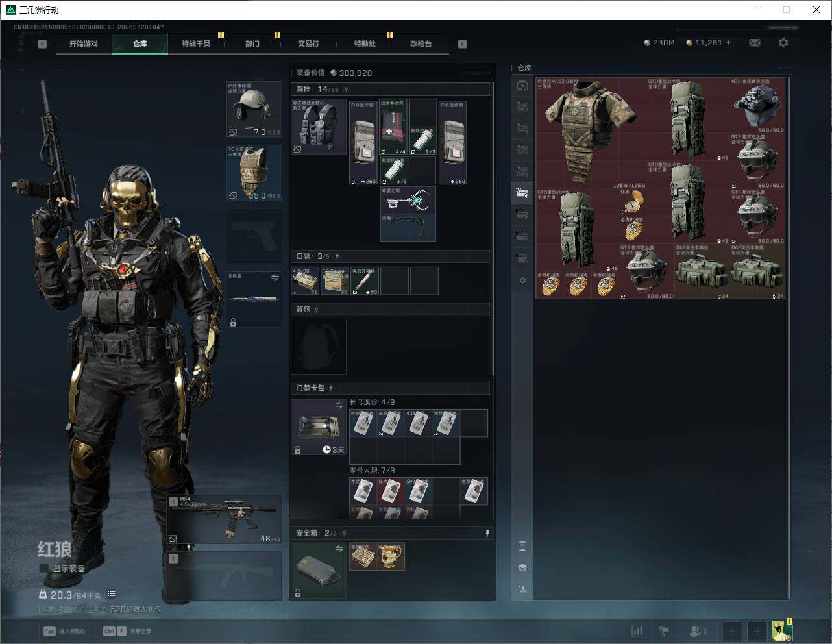Viewport: 832px width, 644px height.
Task: Click the plus icon beside 11,281 currency
Action: [729, 43]
